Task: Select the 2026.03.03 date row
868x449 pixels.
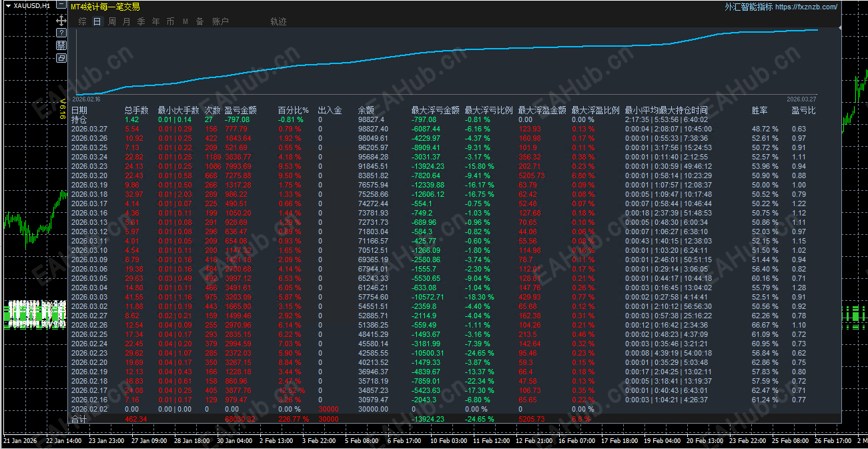Action: tap(89, 297)
